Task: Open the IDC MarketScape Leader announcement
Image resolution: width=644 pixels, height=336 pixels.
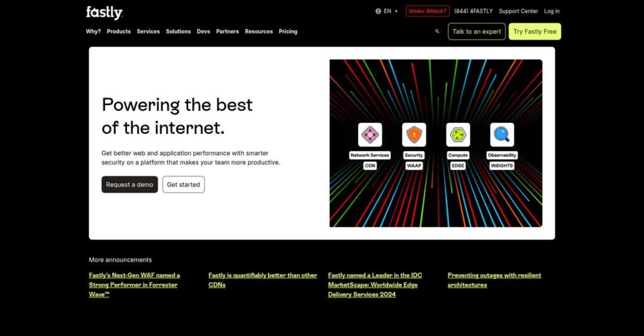Action: pos(375,284)
